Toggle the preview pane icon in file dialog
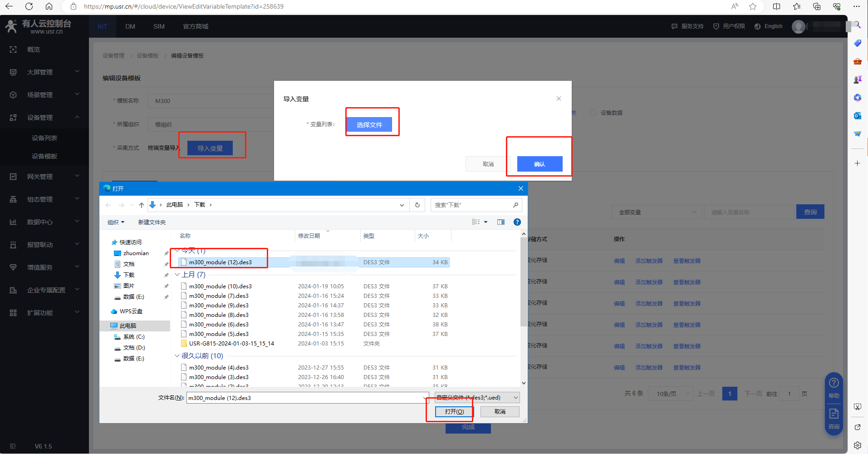This screenshot has width=868, height=454. (x=500, y=222)
